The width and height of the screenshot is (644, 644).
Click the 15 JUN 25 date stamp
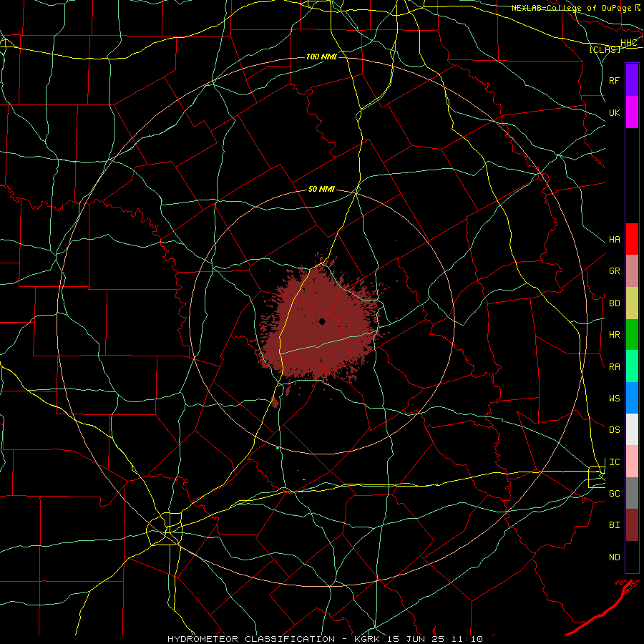tap(416, 639)
